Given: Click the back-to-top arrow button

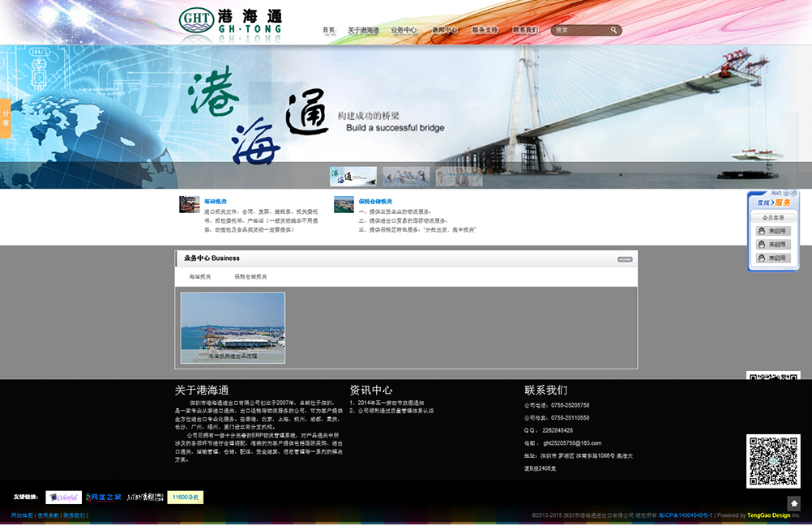Looking at the screenshot, I should (x=793, y=503).
